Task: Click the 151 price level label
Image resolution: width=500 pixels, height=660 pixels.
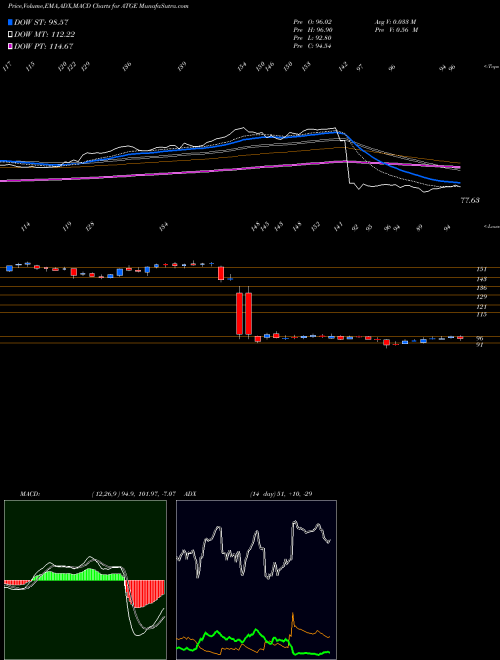Action: click(x=481, y=269)
